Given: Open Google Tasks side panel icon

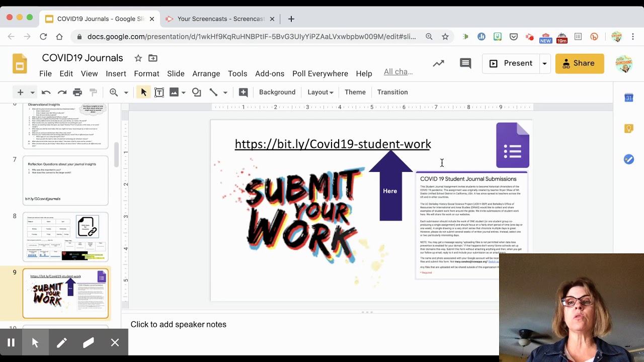Looking at the screenshot, I should point(629,159).
